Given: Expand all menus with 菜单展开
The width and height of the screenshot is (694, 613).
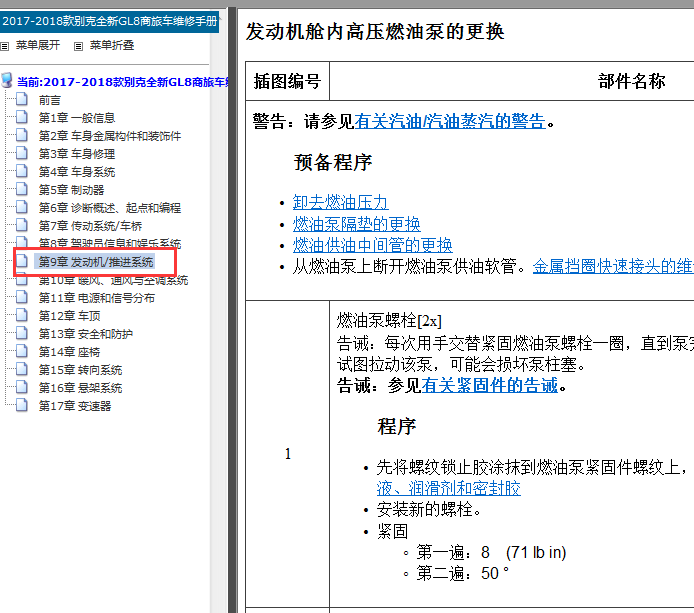Looking at the screenshot, I should coord(38,46).
